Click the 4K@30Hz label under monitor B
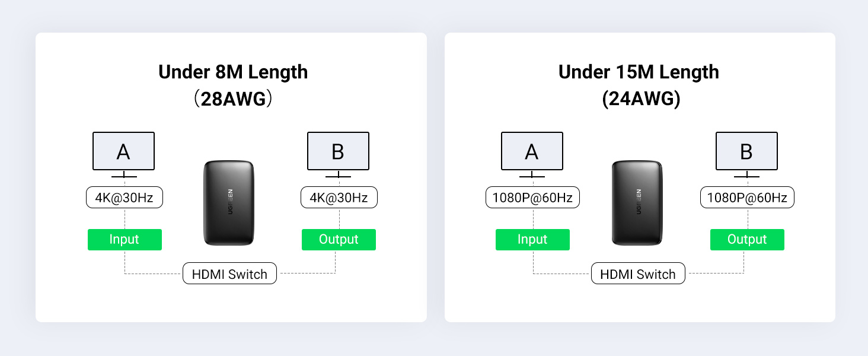Image resolution: width=868 pixels, height=356 pixels. (x=339, y=198)
